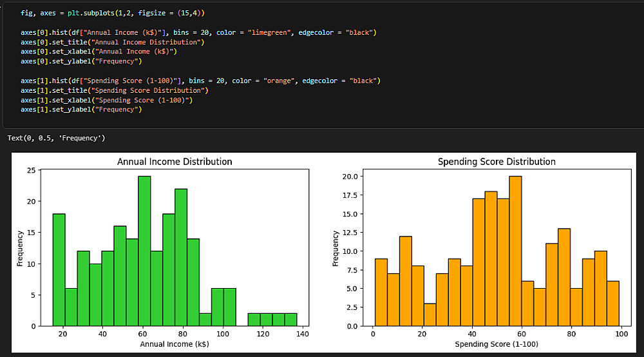Click the "Annual Income (k$)" x-axis label below chart
Screen dimensions: 644x357
(x=175, y=344)
